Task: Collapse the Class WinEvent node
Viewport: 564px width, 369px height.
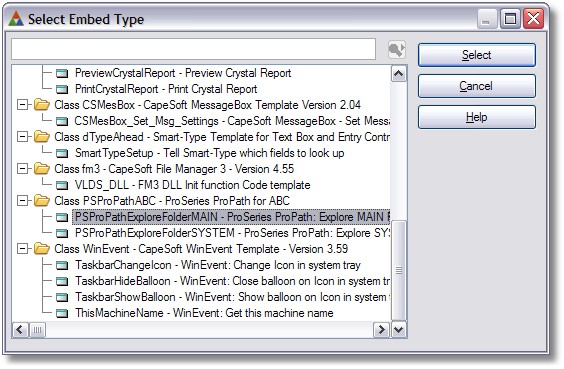Action: point(22,249)
